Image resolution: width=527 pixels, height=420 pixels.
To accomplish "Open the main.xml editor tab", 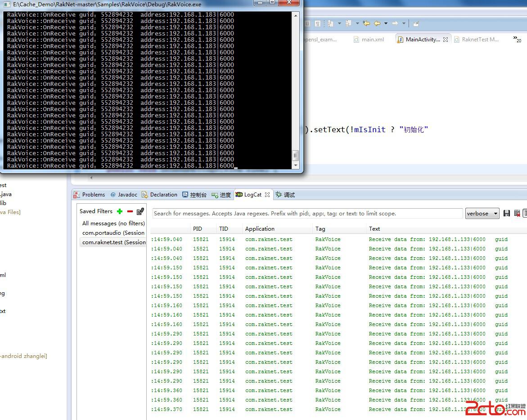I will pos(372,40).
